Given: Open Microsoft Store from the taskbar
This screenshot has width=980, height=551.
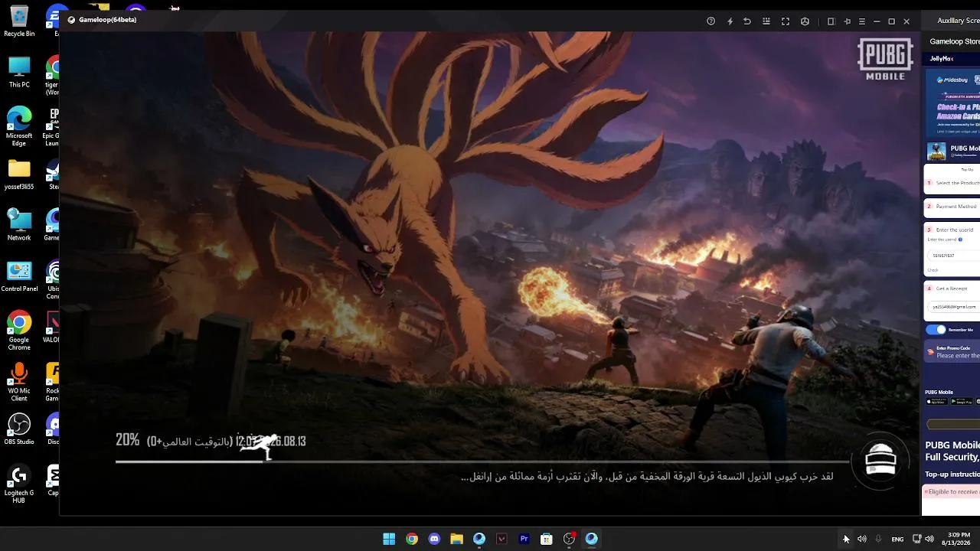Looking at the screenshot, I should tap(546, 539).
